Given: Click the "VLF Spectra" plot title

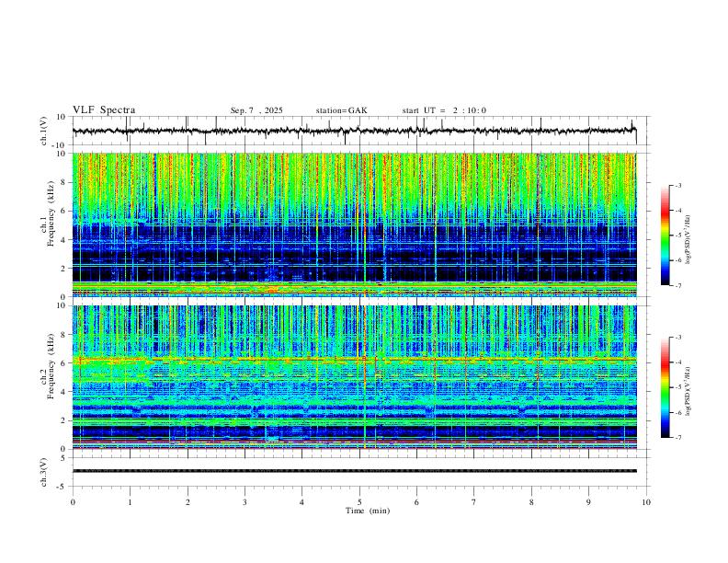Looking at the screenshot, I should tap(104, 110).
